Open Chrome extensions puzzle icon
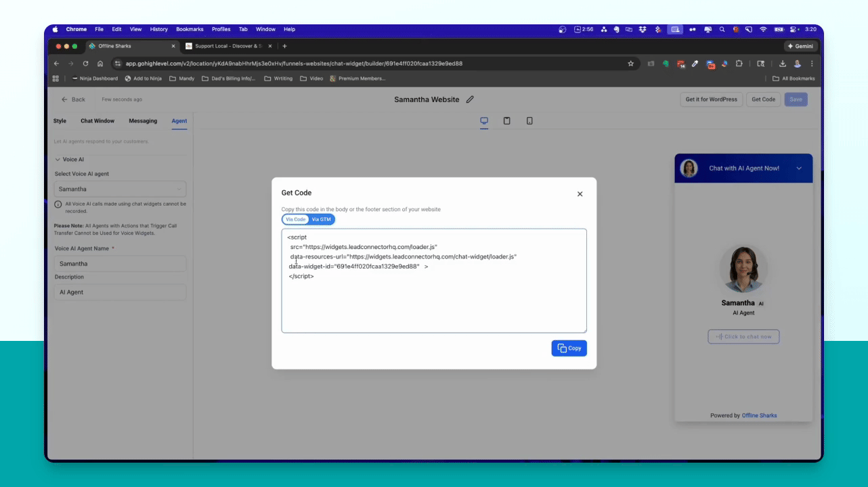The image size is (868, 487). tap(739, 64)
